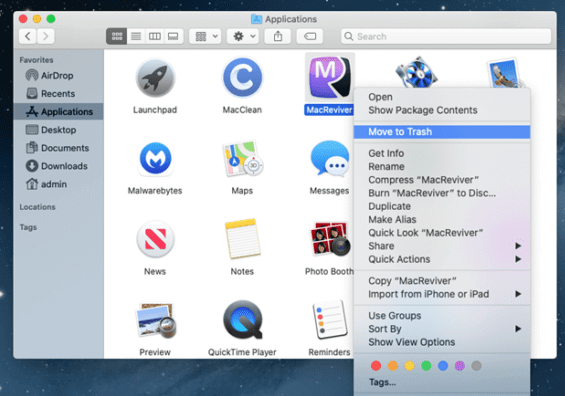Apply the purple tag color

click(x=459, y=366)
